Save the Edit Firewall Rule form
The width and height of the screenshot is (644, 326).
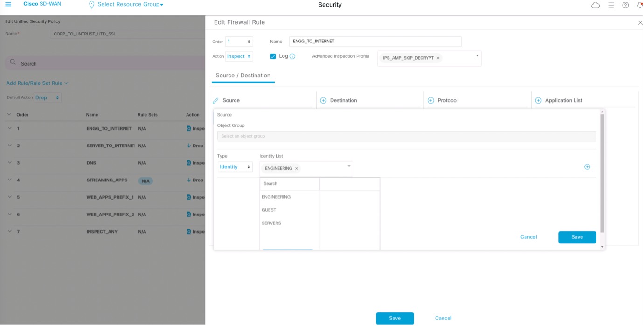click(x=395, y=318)
